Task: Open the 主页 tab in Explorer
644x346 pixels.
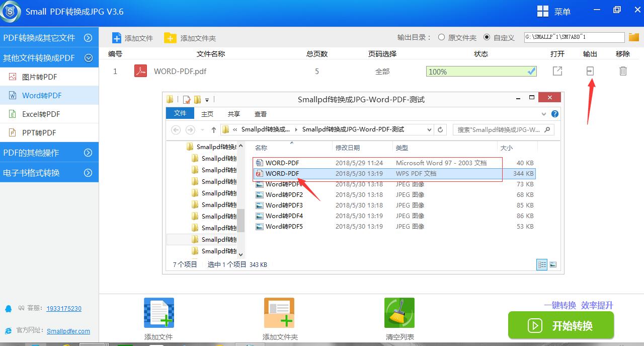Action: click(x=207, y=114)
